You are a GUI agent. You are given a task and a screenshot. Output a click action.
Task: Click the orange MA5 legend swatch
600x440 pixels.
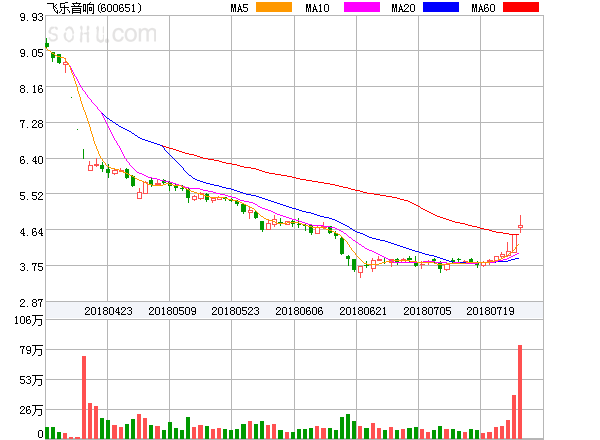point(274,7)
